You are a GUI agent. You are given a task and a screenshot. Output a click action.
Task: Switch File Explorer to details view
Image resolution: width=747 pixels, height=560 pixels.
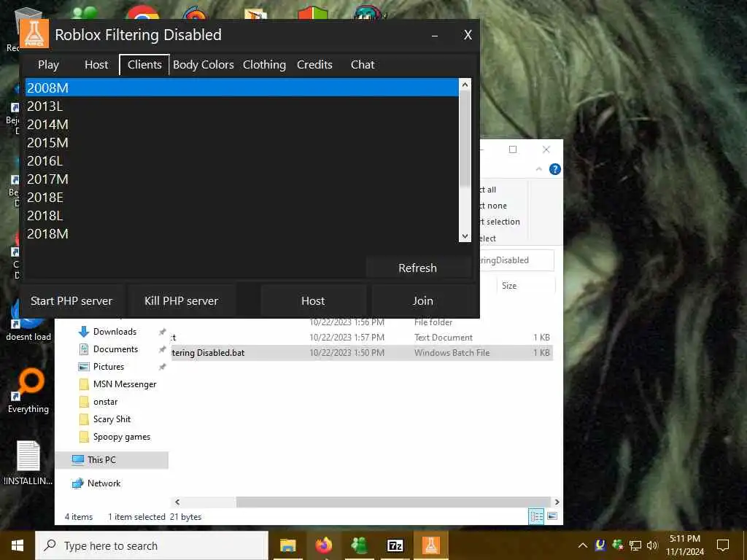[x=536, y=517]
